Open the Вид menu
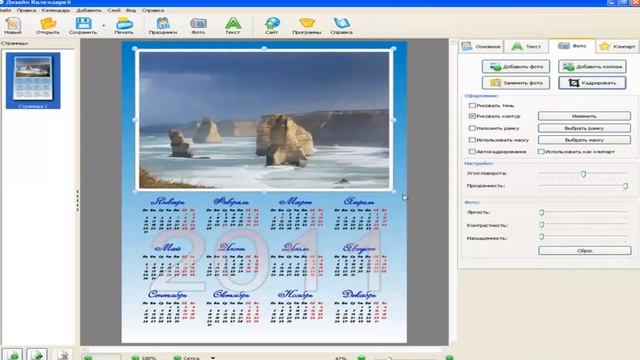Screen dimensions: 640x360 click(131, 10)
